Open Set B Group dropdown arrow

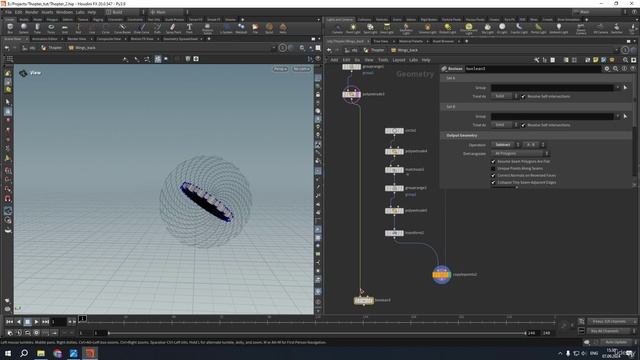click(618, 116)
